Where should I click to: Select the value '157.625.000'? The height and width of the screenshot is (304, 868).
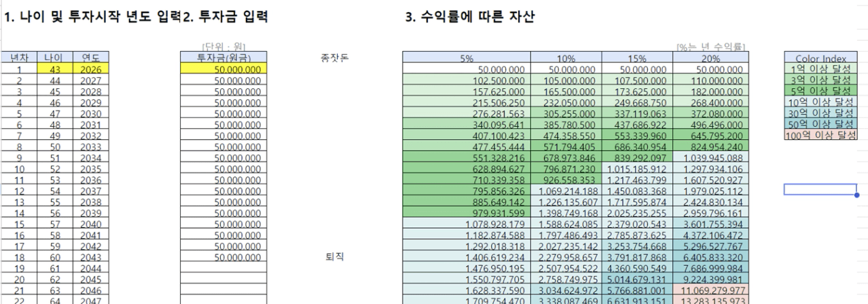pos(467,91)
